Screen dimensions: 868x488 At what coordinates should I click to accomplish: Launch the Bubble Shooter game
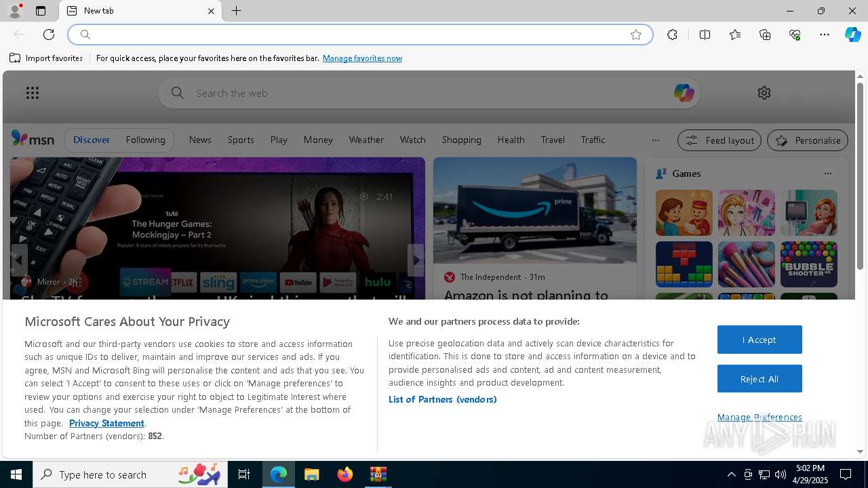coord(808,264)
